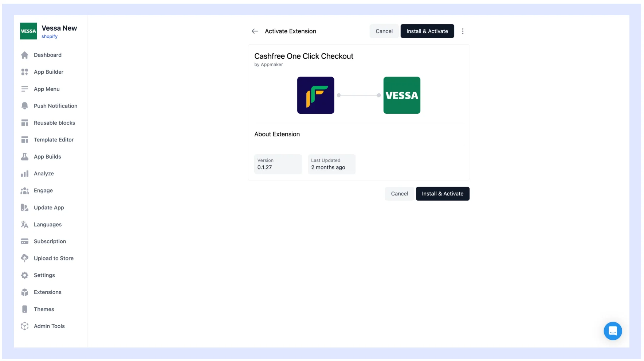
Task: Click the shopify link under Vessa New
Action: (50, 36)
